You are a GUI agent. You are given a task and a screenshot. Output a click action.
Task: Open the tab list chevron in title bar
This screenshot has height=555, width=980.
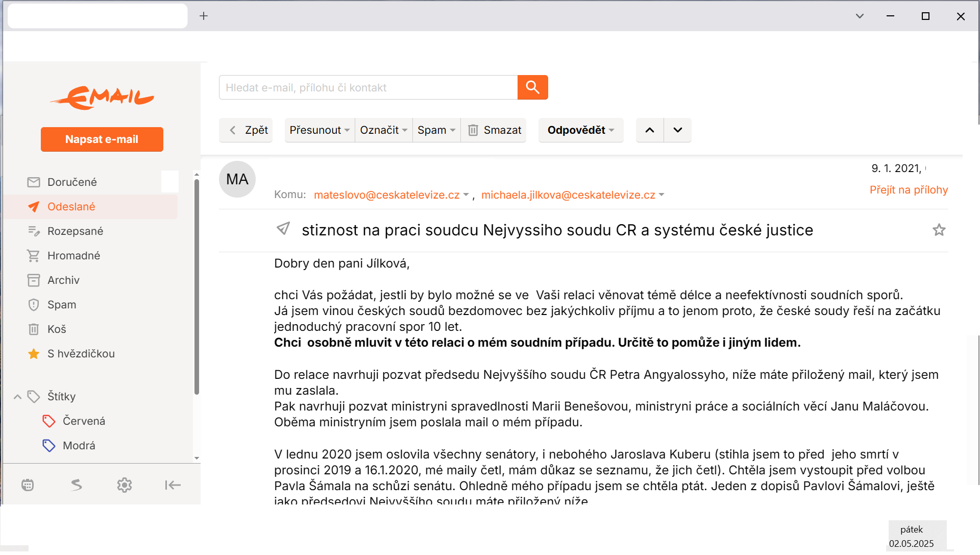coord(860,16)
